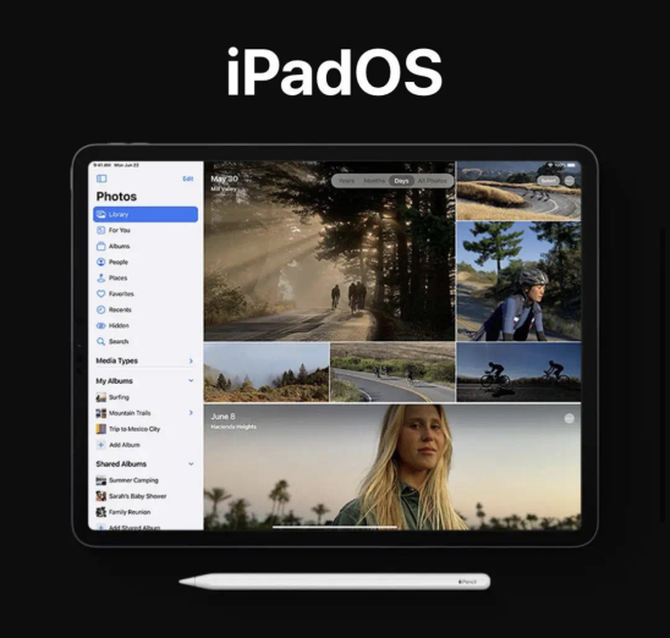Open the curved road riders photo
The width and height of the screenshot is (670, 638).
pos(393,372)
